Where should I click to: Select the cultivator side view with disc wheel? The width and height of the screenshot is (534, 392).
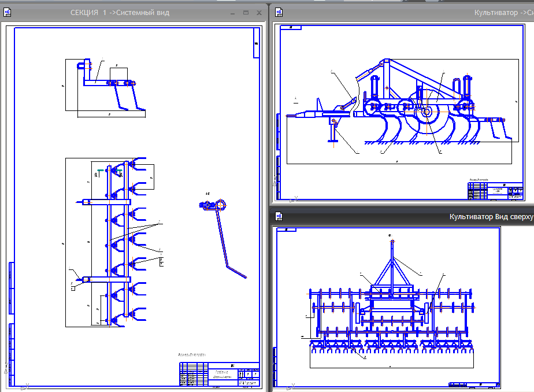(x=403, y=110)
